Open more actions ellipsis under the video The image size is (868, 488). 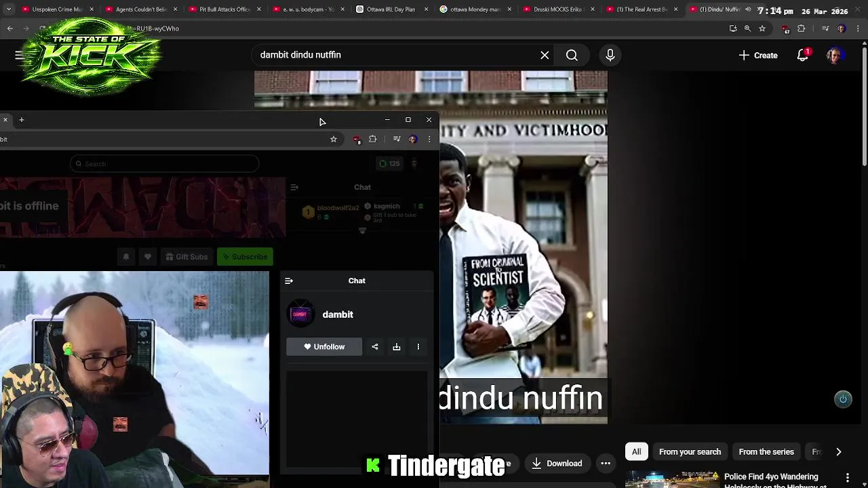[606, 464]
